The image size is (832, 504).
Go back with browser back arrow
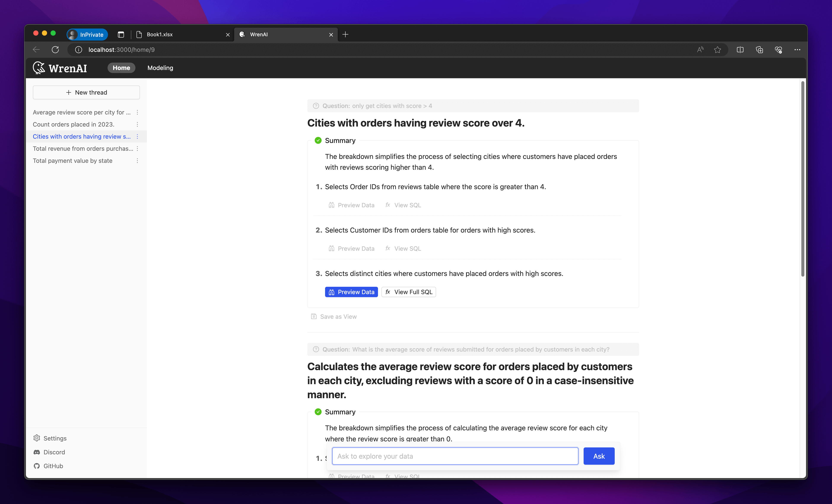click(x=36, y=50)
